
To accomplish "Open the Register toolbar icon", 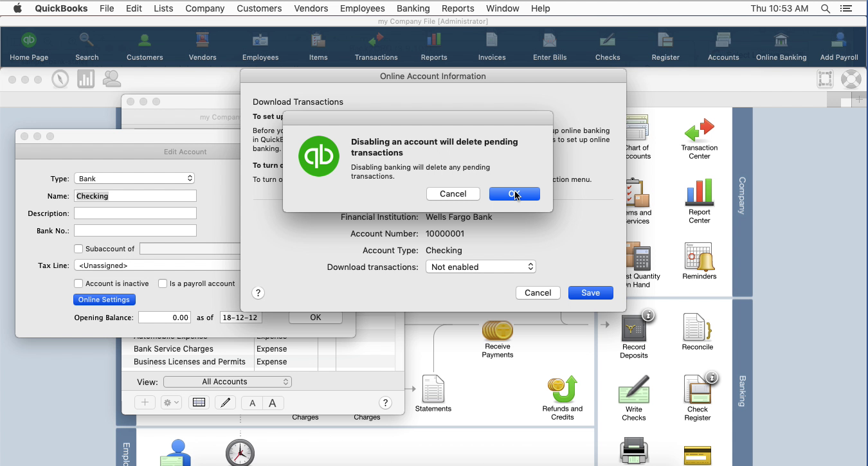I will tap(665, 47).
